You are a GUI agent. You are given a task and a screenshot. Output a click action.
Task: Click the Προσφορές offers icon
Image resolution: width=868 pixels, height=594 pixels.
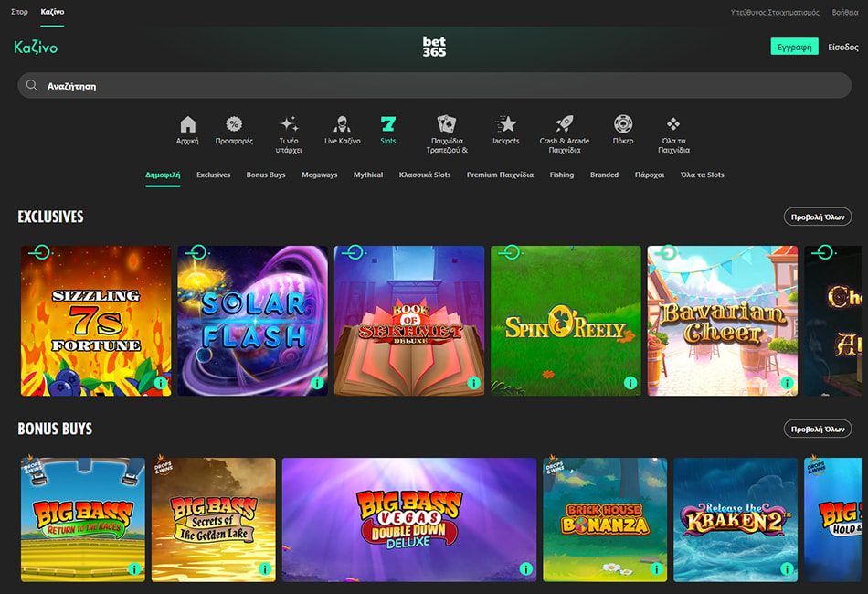pyautogui.click(x=234, y=125)
